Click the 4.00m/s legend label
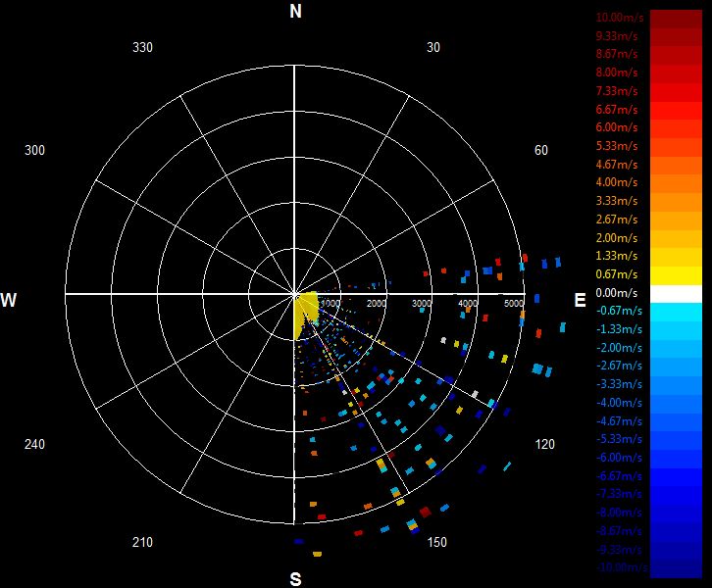The height and width of the screenshot is (588, 712). tap(617, 182)
